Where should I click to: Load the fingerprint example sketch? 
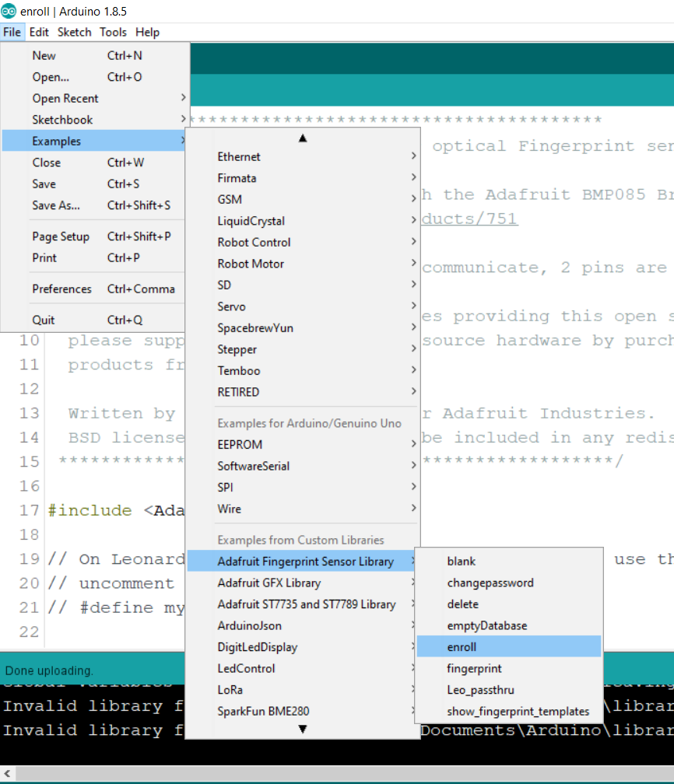tap(509, 669)
